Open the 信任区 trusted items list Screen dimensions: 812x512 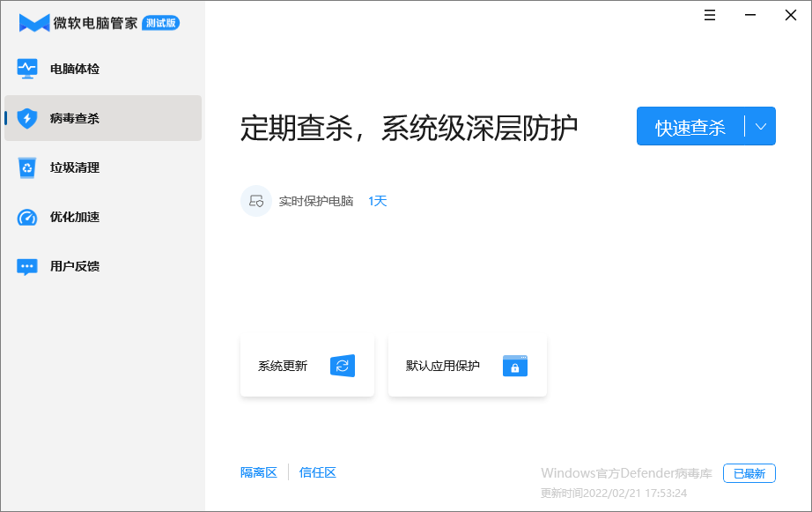[x=317, y=472]
